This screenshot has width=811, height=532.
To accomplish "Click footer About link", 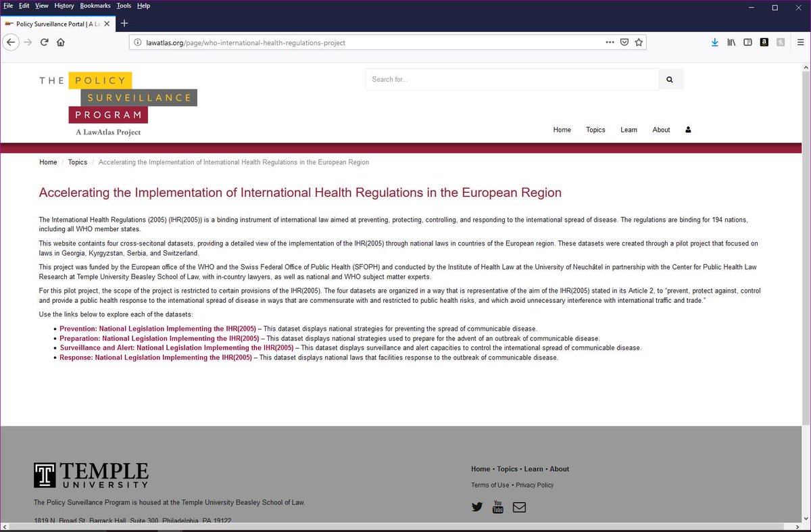I will [x=560, y=469].
